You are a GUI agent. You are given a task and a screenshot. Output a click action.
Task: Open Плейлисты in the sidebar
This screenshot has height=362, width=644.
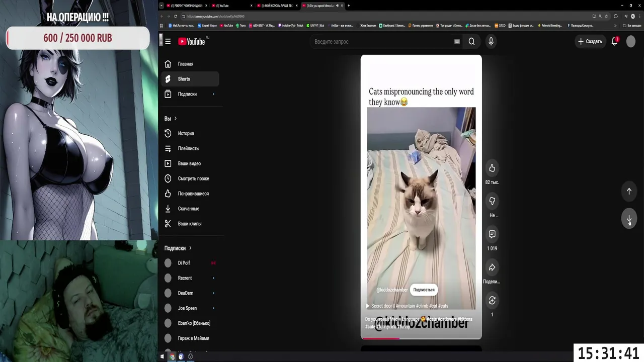[190, 148]
